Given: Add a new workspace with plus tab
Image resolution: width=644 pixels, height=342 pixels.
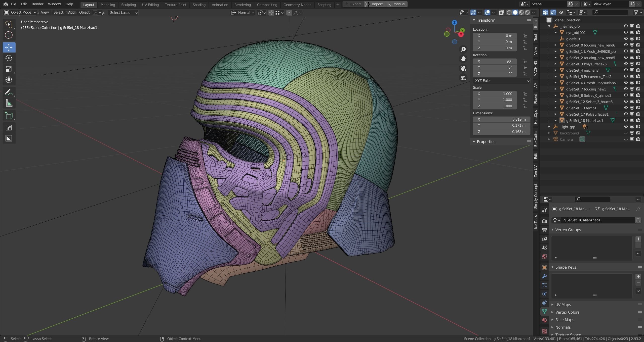Looking at the screenshot, I should tap(338, 5).
